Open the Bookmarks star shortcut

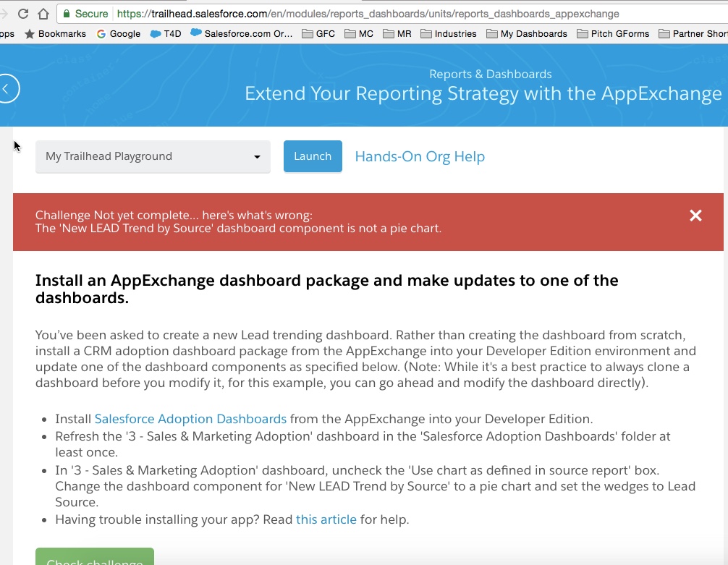pyautogui.click(x=55, y=33)
